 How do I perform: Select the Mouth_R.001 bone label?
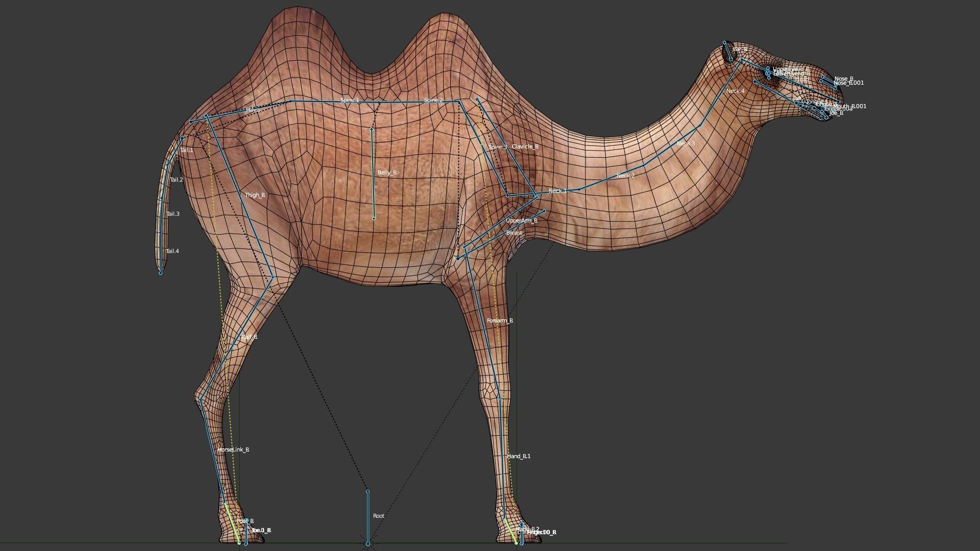click(850, 107)
